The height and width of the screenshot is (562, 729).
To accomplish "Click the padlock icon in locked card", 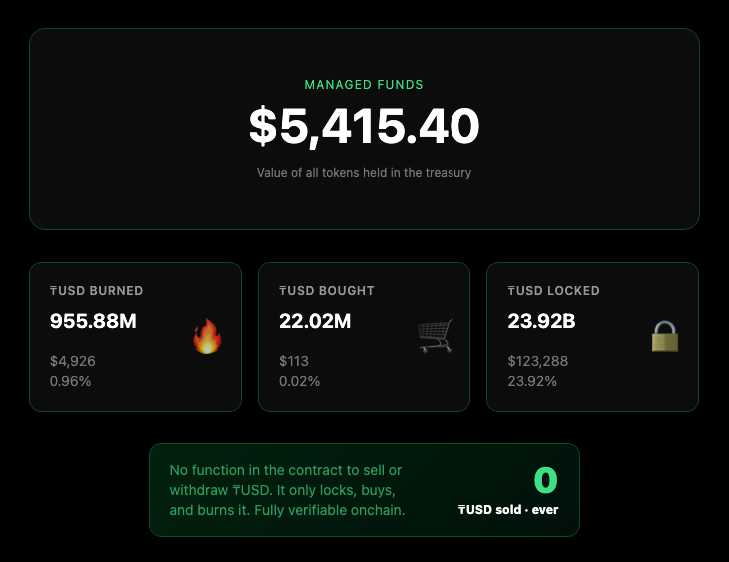I will (x=664, y=336).
